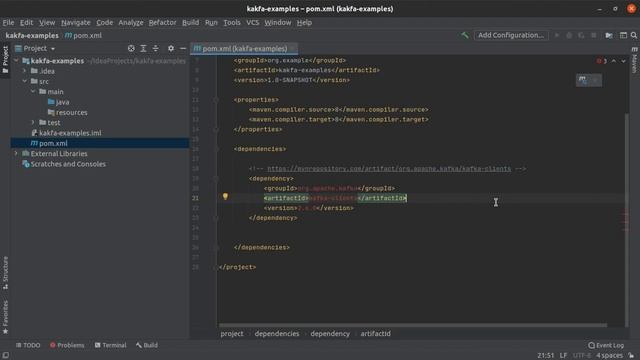Fold the properties block in gutter
The width and height of the screenshot is (640, 360).
coord(216,100)
